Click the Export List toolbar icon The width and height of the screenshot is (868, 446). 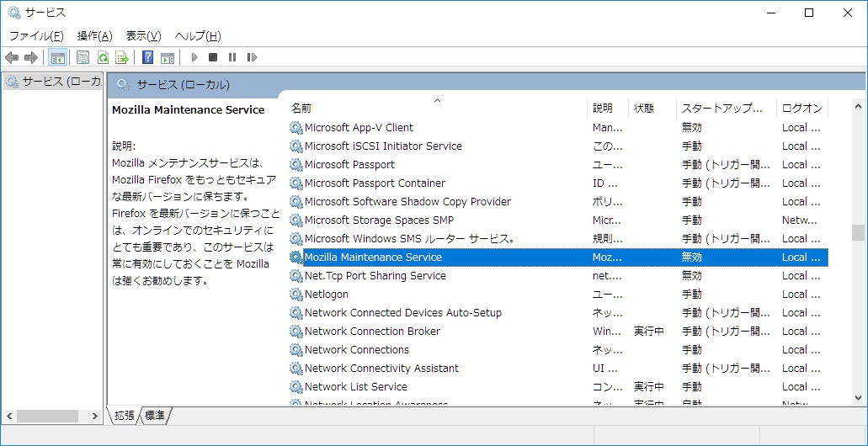(x=122, y=57)
